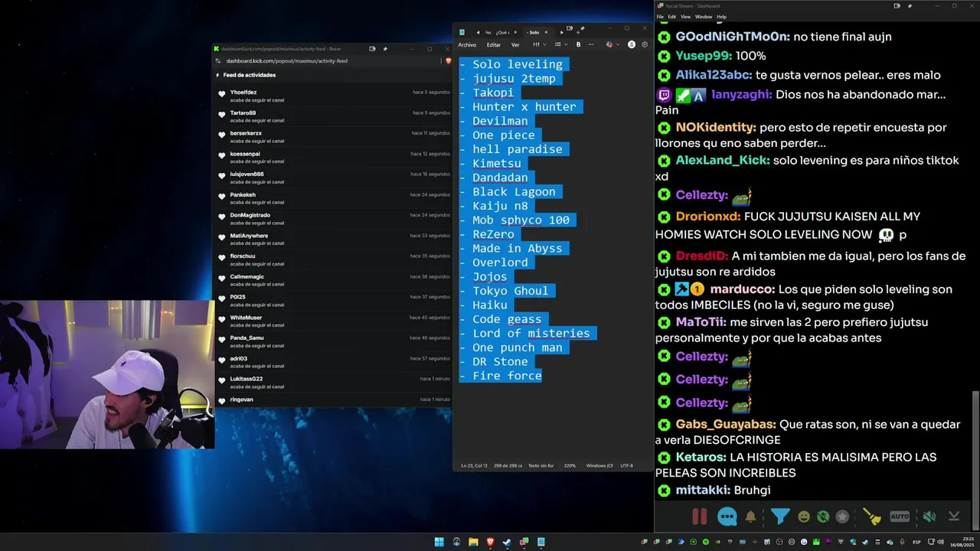Image resolution: width=980 pixels, height=551 pixels.
Task: Open Windows Start button on taskbar
Action: click(x=439, y=542)
